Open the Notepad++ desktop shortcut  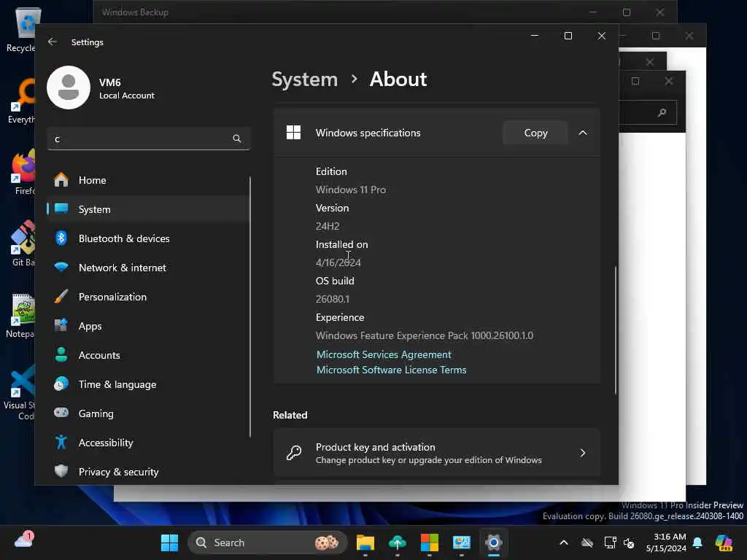coord(20,315)
